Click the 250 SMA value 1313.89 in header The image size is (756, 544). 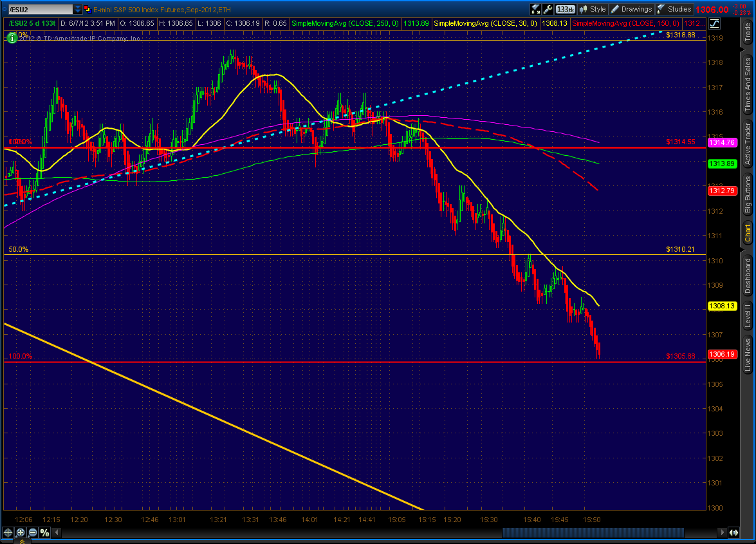point(416,23)
